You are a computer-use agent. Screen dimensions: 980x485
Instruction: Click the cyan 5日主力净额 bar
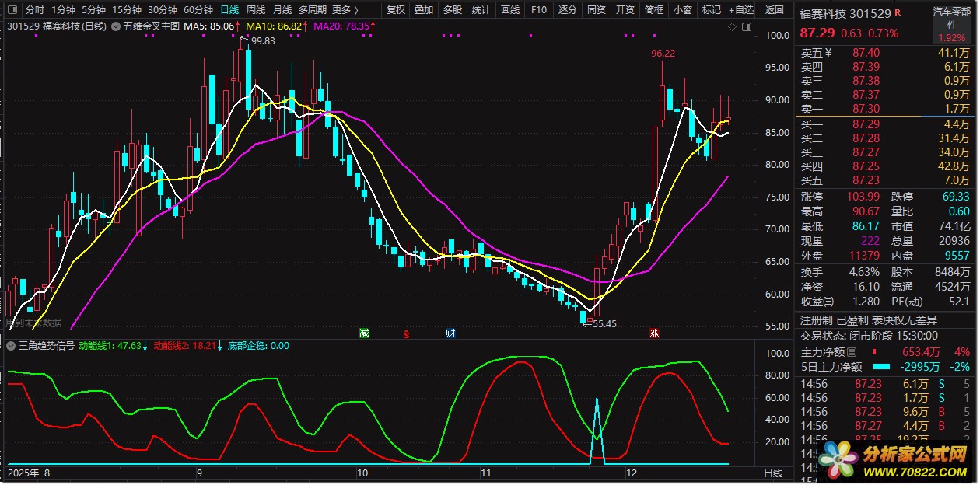880,367
